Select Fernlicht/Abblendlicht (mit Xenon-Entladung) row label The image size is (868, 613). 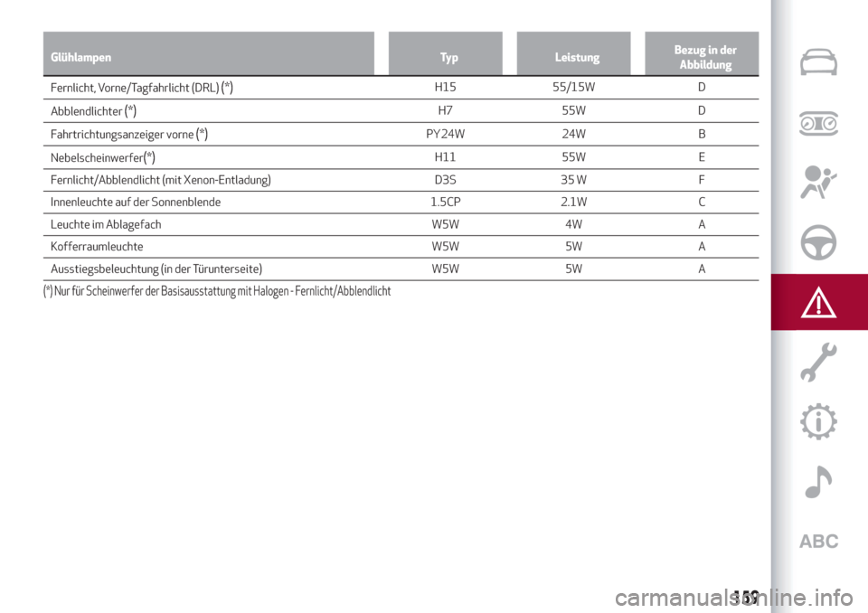tap(161, 180)
